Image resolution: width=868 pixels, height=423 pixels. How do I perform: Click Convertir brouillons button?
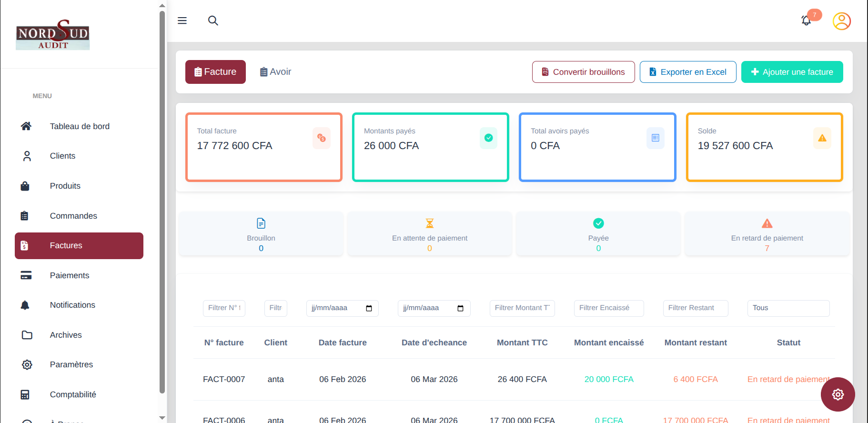pos(583,72)
